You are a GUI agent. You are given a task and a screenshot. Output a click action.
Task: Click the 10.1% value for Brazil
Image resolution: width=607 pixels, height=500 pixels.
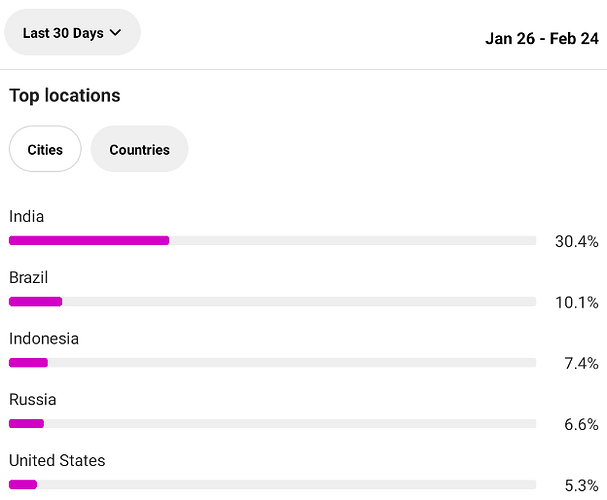577,302
